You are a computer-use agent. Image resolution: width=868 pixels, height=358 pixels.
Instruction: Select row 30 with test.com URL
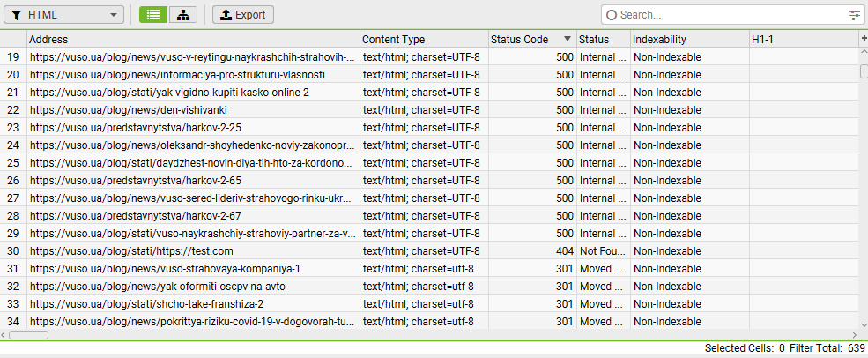pos(193,250)
